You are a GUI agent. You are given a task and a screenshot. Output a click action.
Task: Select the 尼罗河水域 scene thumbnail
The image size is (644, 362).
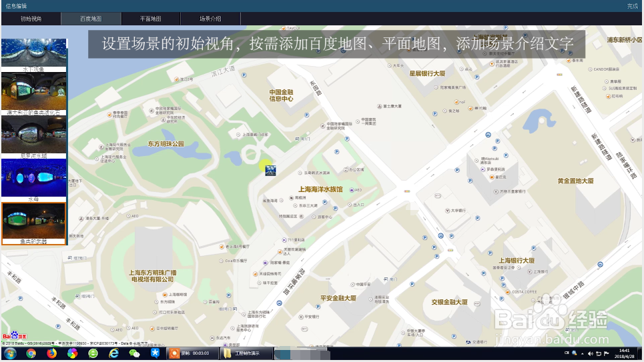[33, 137]
